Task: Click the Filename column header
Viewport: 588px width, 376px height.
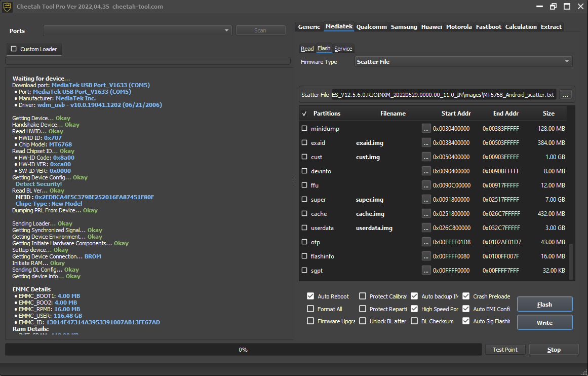Action: click(x=393, y=114)
